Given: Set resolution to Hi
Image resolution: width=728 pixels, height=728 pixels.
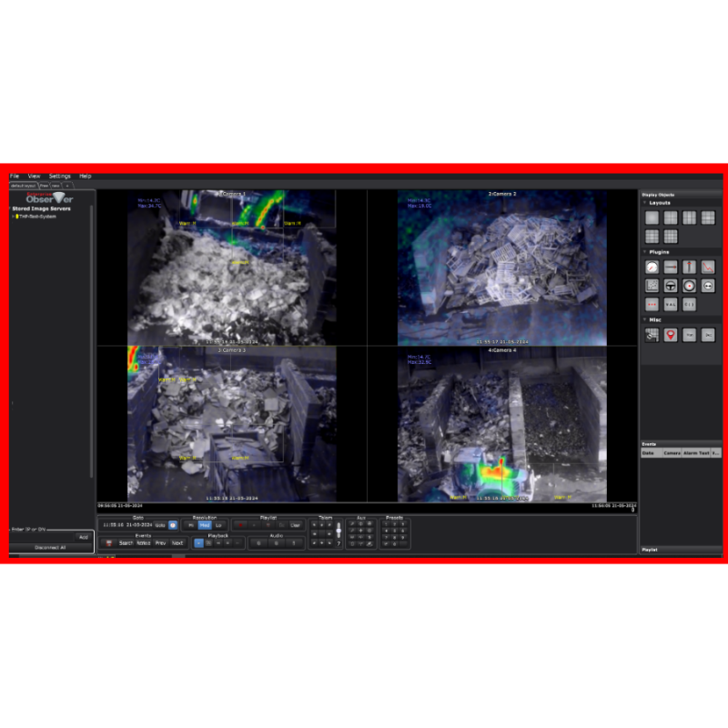Looking at the screenshot, I should 190,525.
